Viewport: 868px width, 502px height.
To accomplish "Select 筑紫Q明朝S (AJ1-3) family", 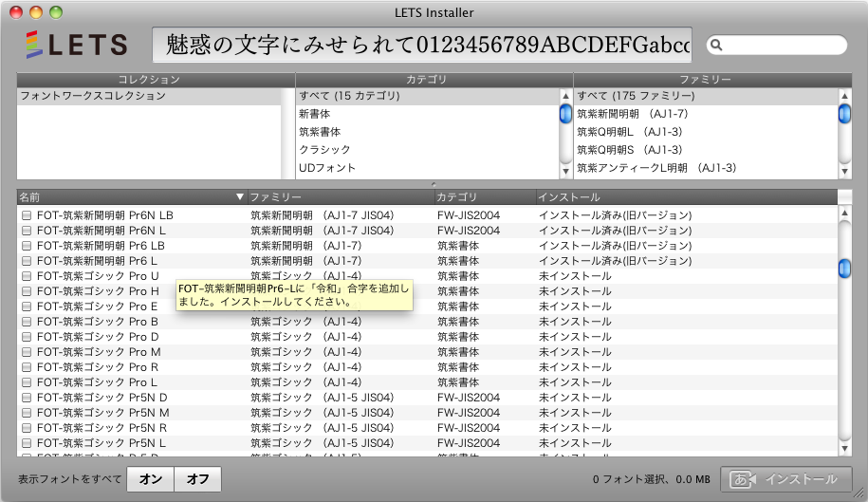I will [x=707, y=150].
